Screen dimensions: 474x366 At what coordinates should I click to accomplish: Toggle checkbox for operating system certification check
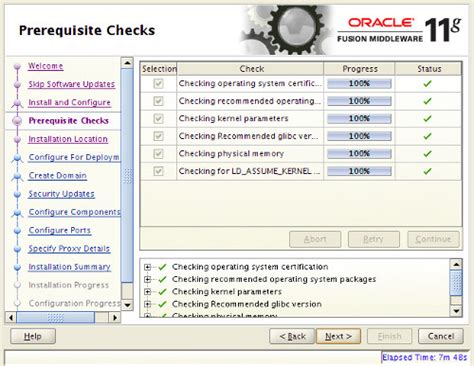[158, 84]
